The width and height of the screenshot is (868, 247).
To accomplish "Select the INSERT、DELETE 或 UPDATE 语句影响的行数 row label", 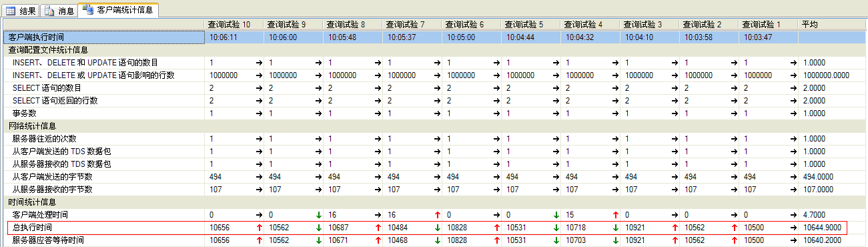I will click(93, 75).
